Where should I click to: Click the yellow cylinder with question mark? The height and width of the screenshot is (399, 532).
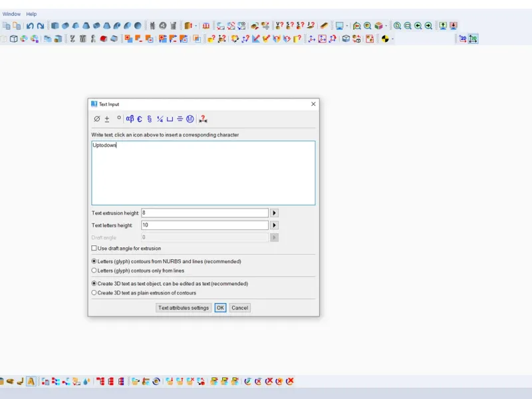pyautogui.click(x=297, y=39)
